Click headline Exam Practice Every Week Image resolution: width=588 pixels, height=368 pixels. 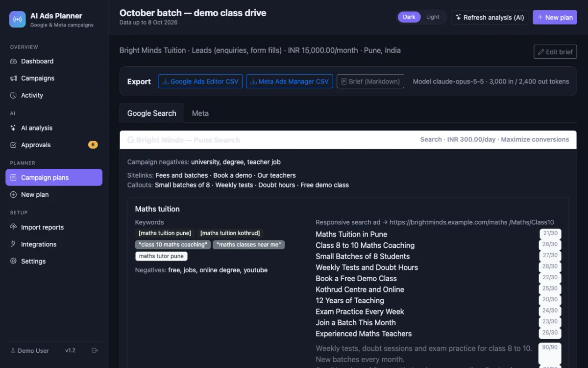click(x=360, y=312)
